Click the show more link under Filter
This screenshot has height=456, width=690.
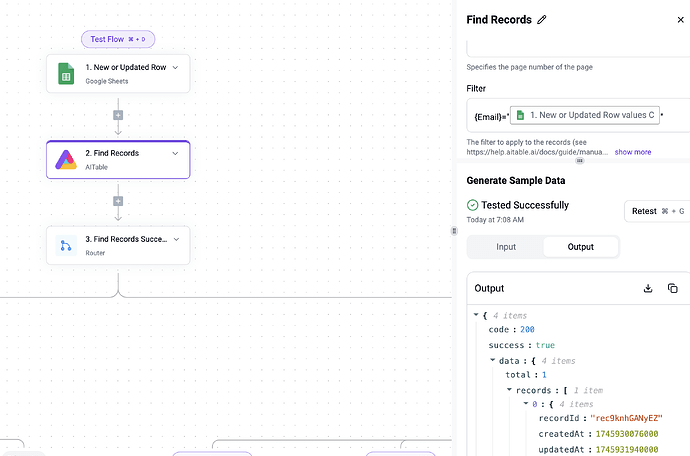coord(633,152)
